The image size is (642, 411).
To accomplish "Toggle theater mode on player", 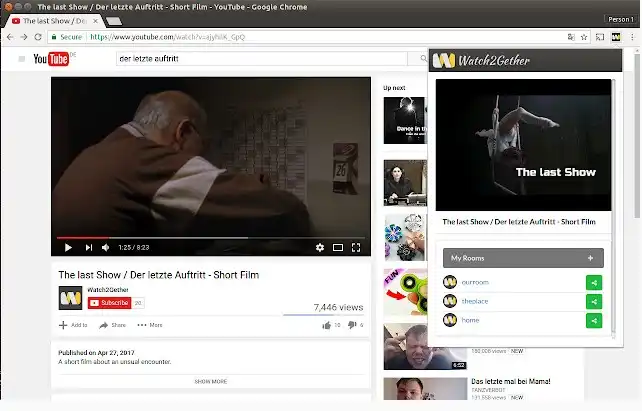I will (x=338, y=247).
